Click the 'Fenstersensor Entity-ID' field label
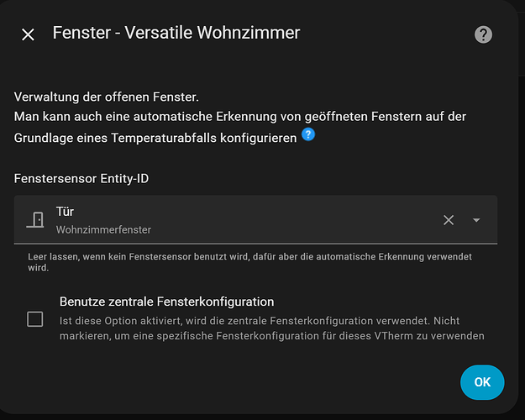The image size is (525, 420). [81, 179]
